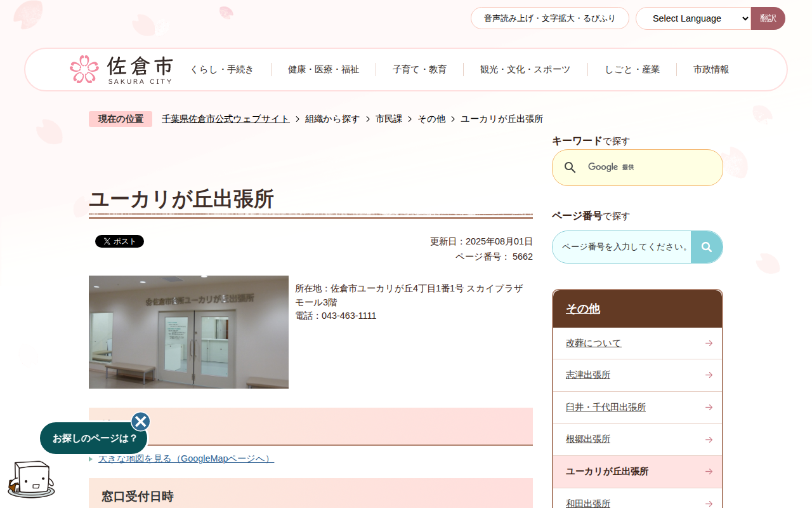The width and height of the screenshot is (812, 508).
Task: Click the arrow icon beside 根郷出張所
Action: tap(709, 439)
